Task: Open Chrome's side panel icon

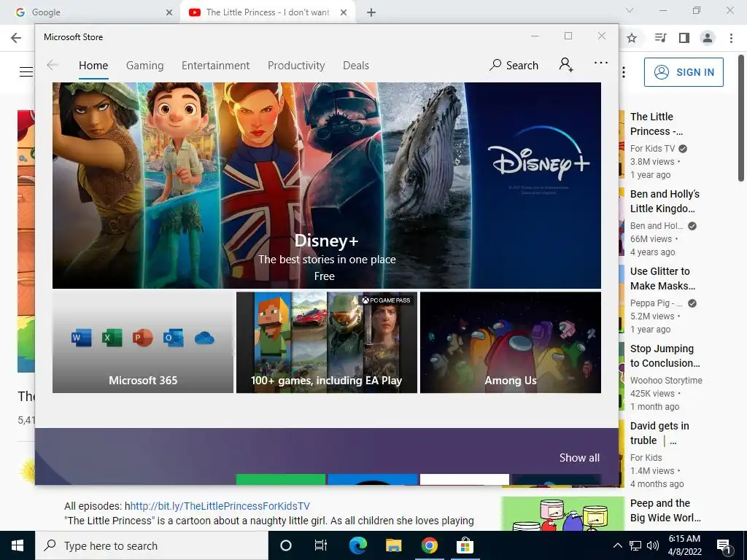Action: click(684, 38)
